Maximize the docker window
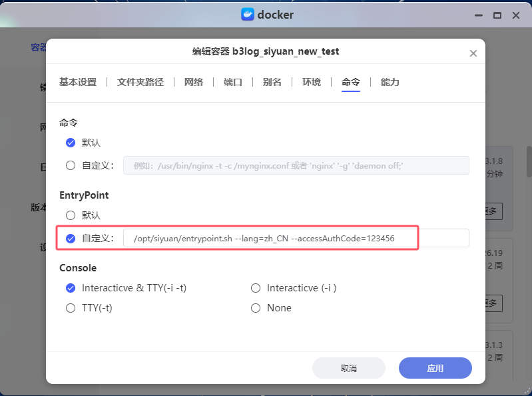 pos(496,15)
